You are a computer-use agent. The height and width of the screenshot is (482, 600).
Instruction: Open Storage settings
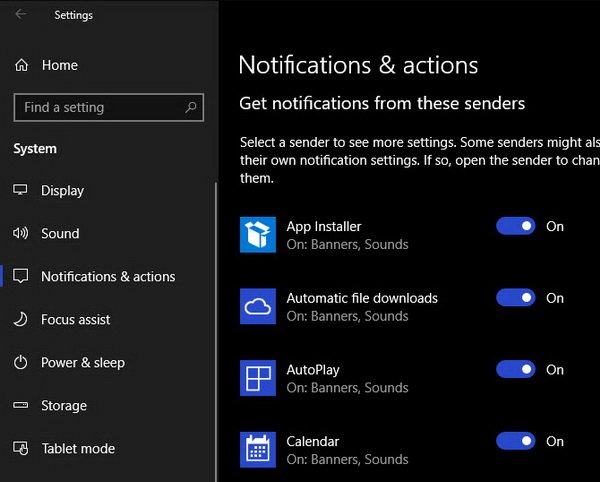click(64, 406)
